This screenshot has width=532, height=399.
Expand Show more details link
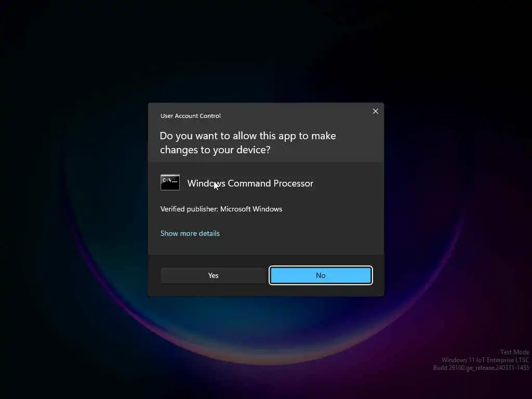[x=190, y=233]
